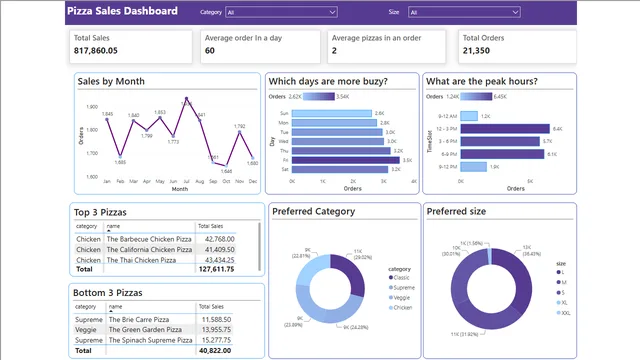Click the 40,822.00 total value
Screen dimensions: 640x360
pos(215,351)
